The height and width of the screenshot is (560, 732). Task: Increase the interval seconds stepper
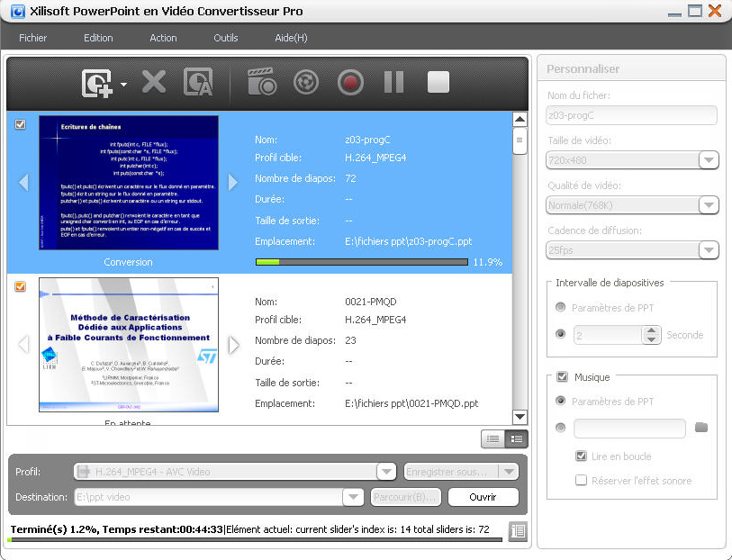tap(651, 330)
